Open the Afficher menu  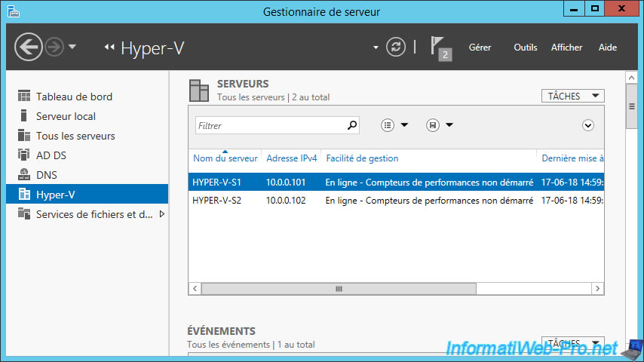(x=566, y=48)
